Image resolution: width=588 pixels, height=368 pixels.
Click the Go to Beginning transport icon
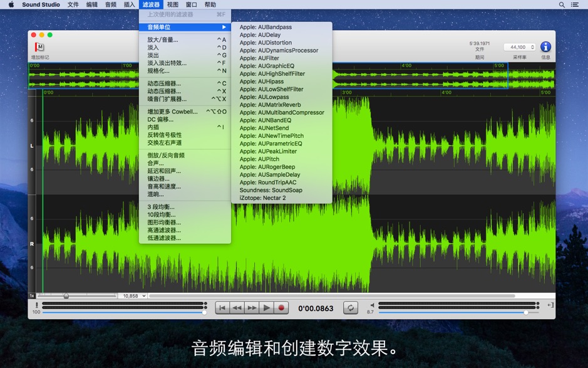pos(222,308)
